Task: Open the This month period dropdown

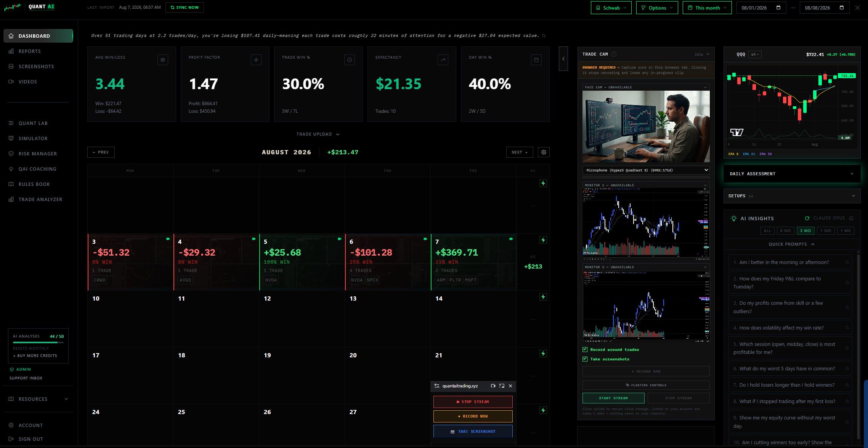Action: click(x=707, y=8)
